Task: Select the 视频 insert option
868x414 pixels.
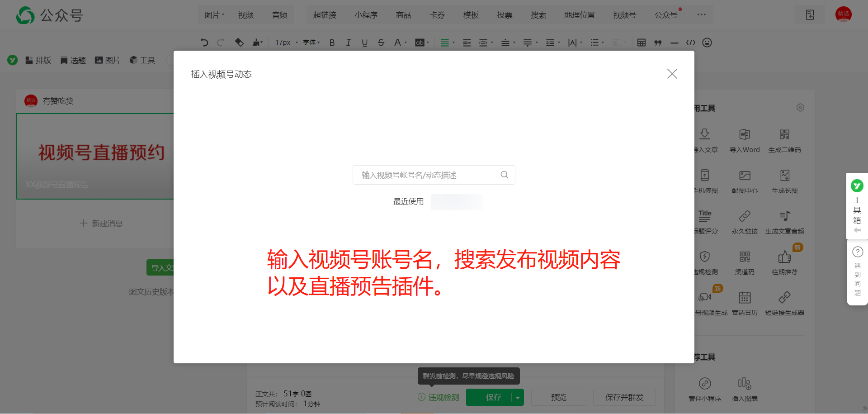Action: point(245,15)
